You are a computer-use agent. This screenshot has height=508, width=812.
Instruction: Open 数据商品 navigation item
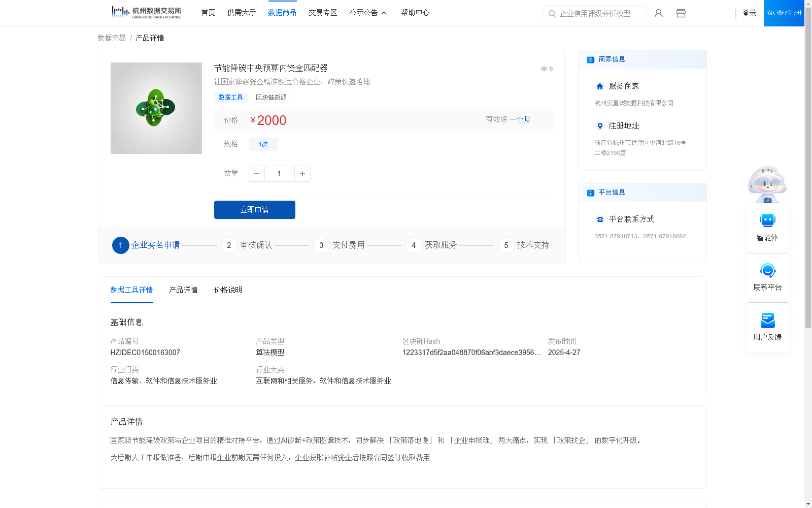coord(282,13)
